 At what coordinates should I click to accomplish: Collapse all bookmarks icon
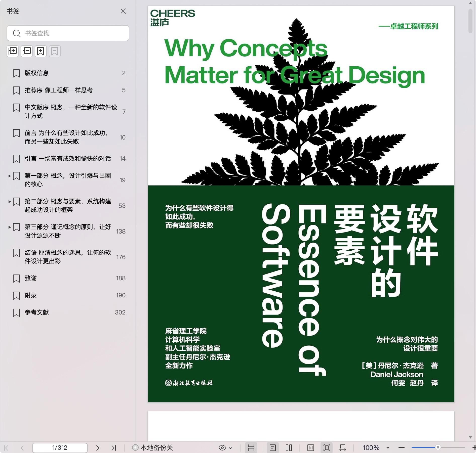(27, 51)
